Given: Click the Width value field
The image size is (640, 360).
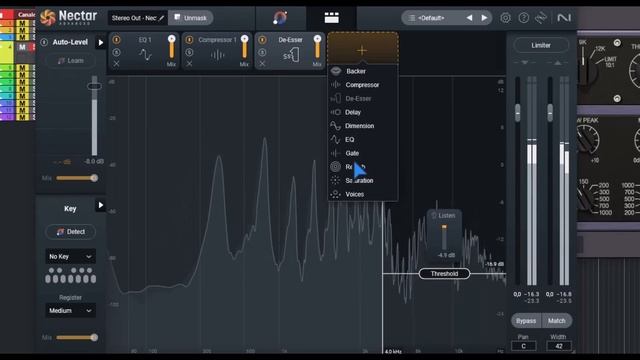Looking at the screenshot, I should 559,346.
